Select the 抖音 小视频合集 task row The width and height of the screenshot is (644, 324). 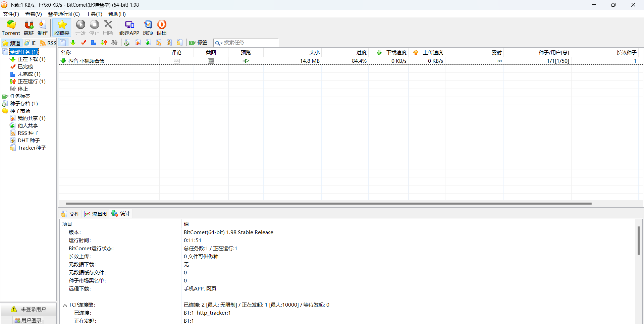tap(351, 61)
